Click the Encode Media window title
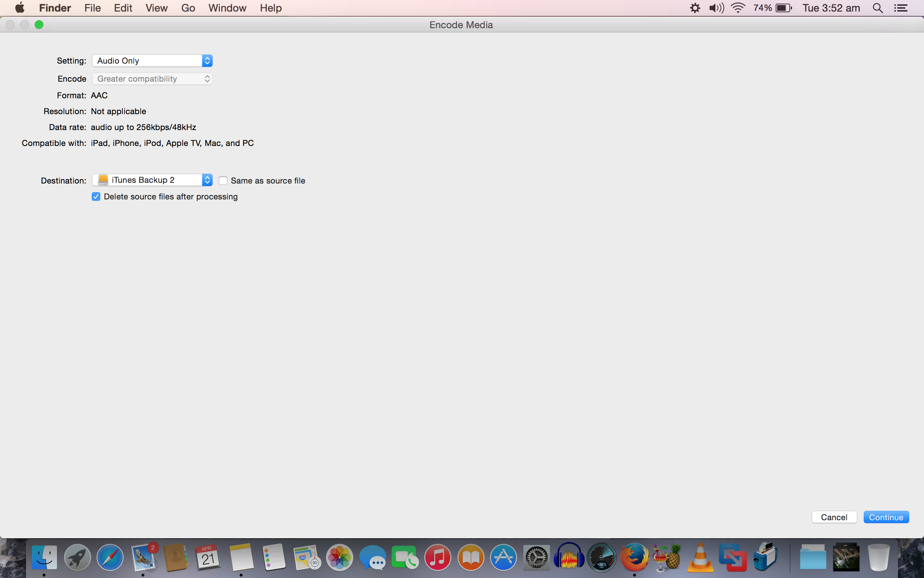This screenshot has width=924, height=578. tap(461, 25)
